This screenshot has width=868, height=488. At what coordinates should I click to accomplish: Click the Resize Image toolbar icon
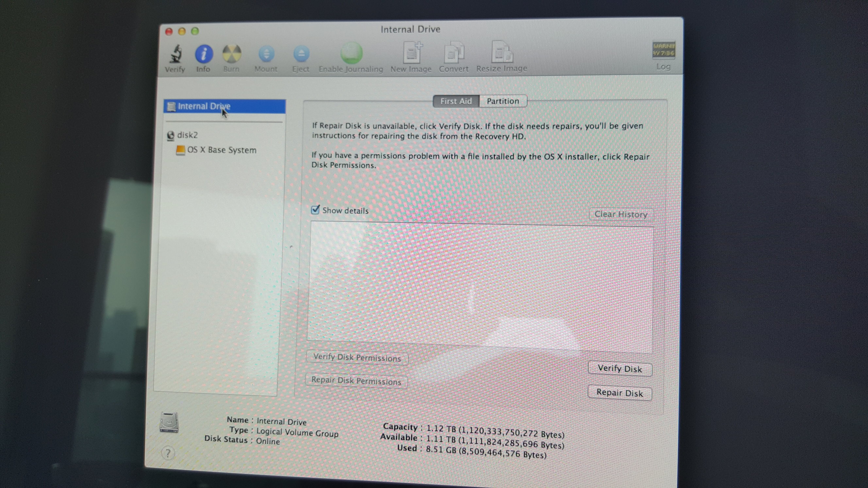click(x=502, y=52)
